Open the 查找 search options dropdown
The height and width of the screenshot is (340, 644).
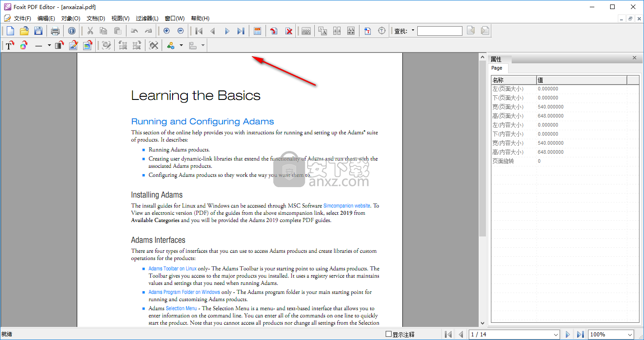(x=413, y=31)
